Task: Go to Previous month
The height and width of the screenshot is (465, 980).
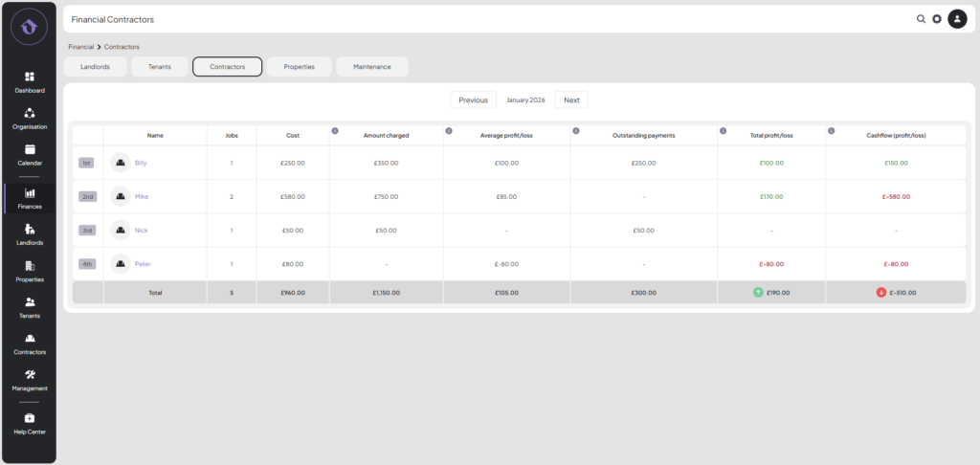Action: [x=473, y=100]
